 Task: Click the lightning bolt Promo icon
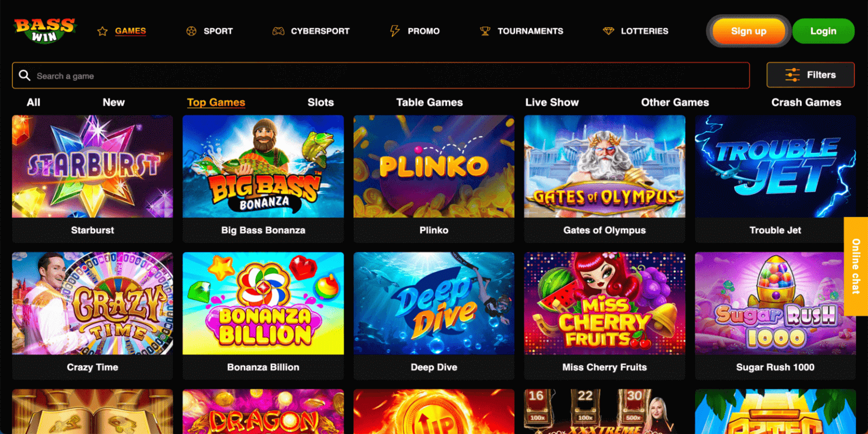coord(395,31)
